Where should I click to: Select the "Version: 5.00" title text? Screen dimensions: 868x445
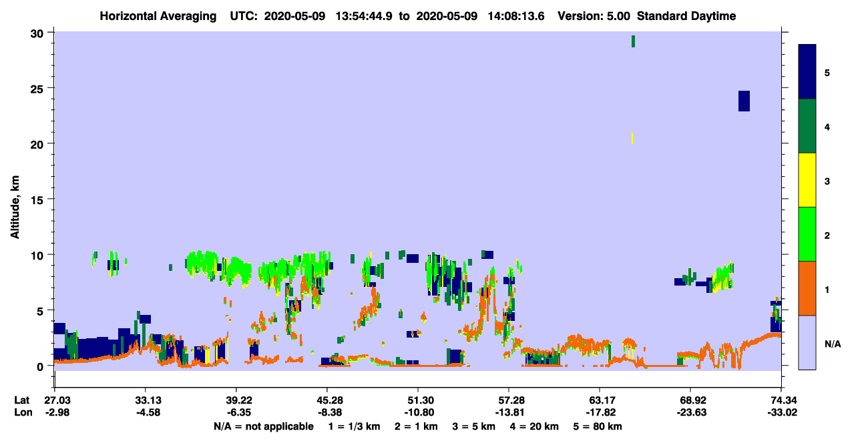[595, 16]
